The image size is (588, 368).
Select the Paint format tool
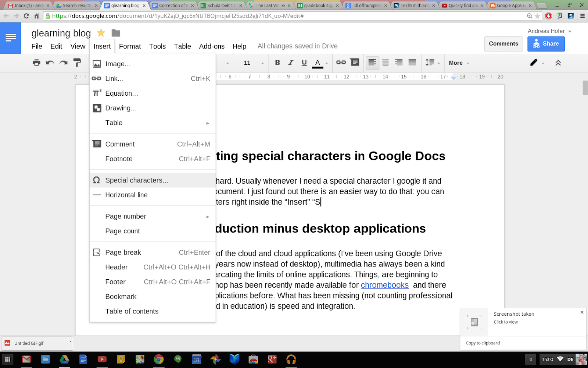coord(77,63)
